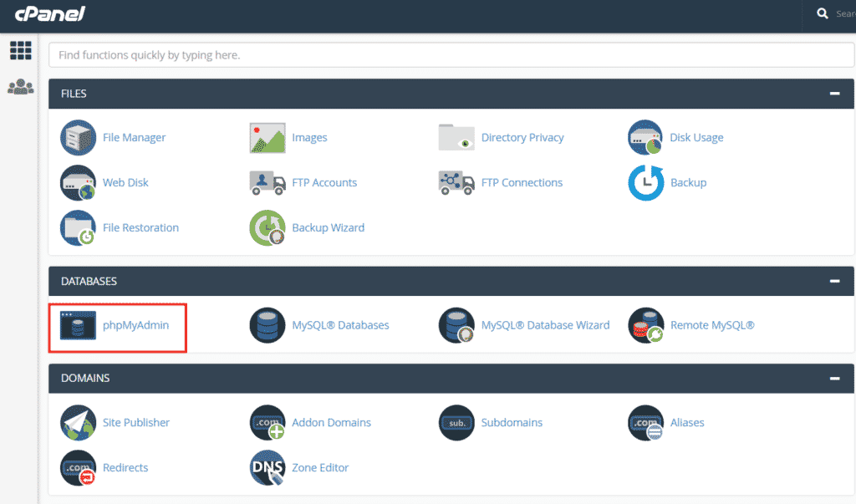
Task: Click the header Search field
Action: pos(845,13)
